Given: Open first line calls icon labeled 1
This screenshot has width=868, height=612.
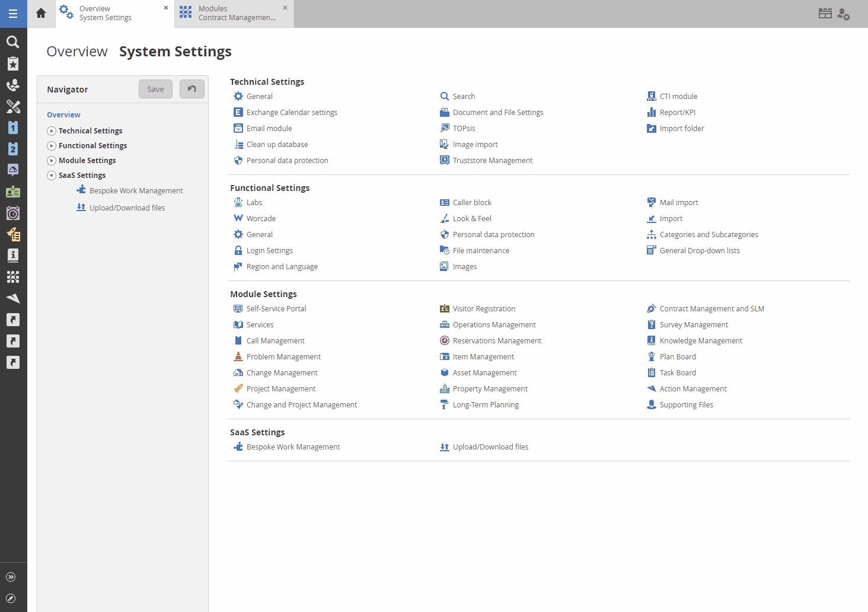Looking at the screenshot, I should point(13,128).
